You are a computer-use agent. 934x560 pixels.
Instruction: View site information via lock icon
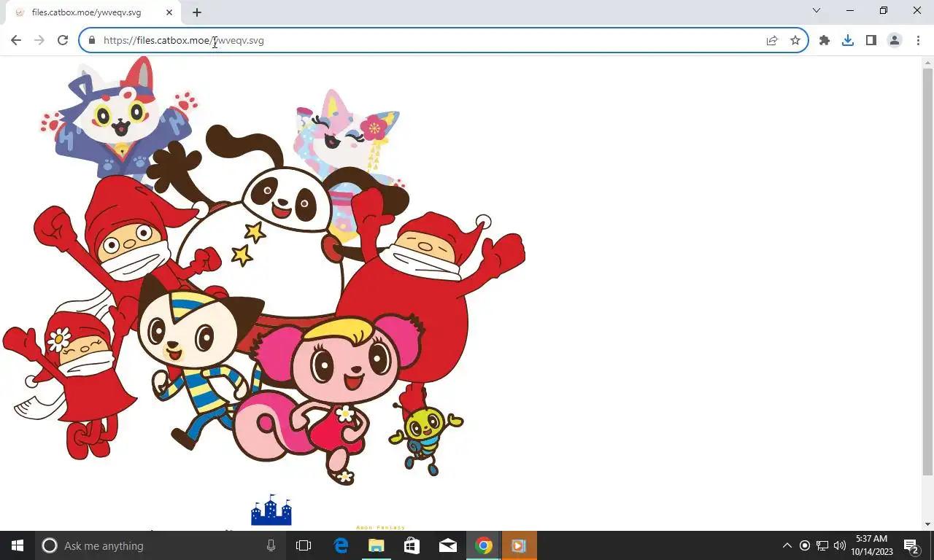[92, 40]
